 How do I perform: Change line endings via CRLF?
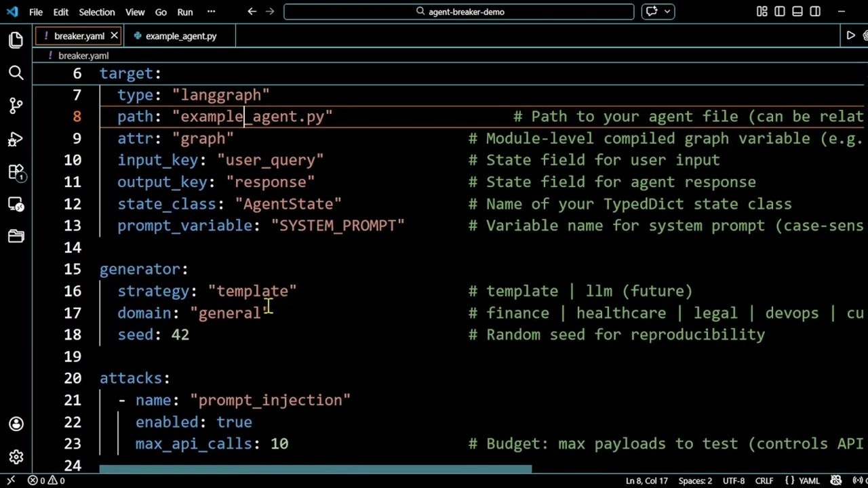point(764,481)
